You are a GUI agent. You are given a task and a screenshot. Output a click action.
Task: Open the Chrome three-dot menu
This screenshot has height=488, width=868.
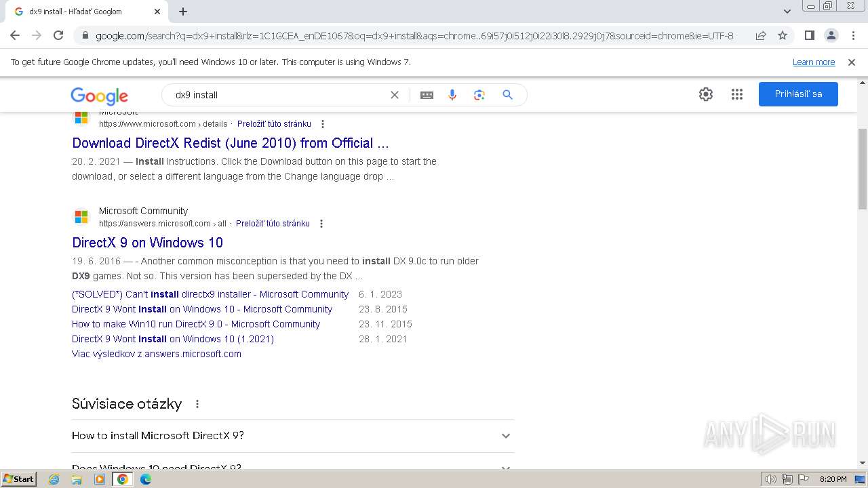(x=853, y=35)
